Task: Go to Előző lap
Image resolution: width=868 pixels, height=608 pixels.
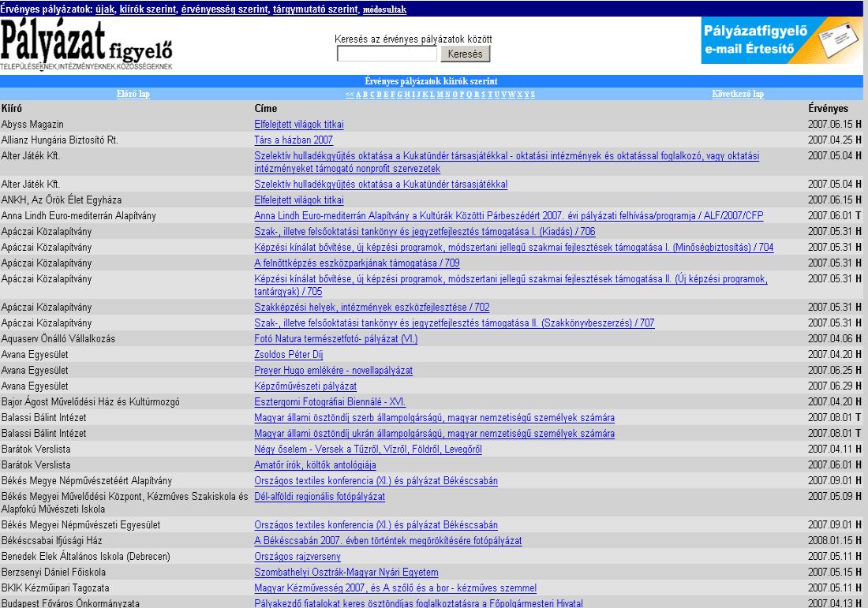Action: click(133, 94)
